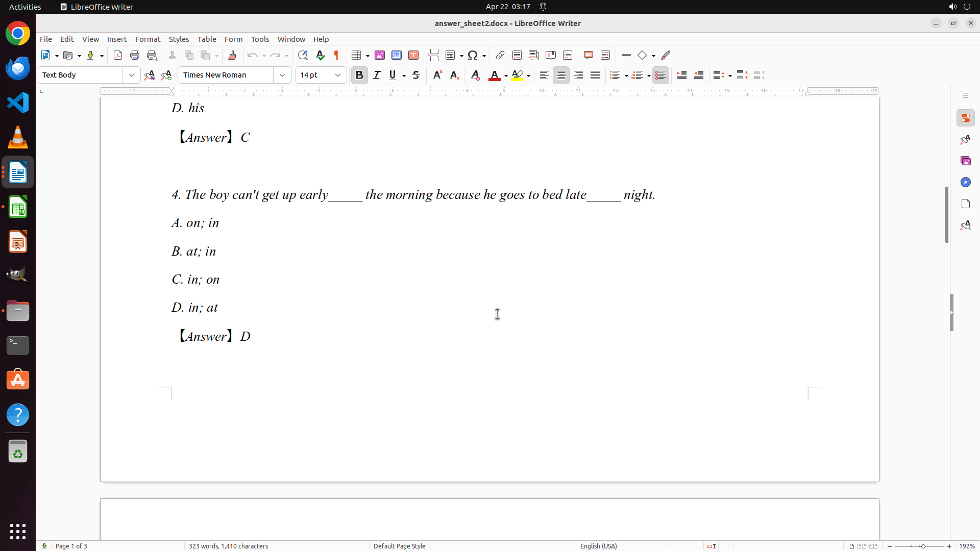Insert a table from the toolbar
The width and height of the screenshot is (980, 551).
click(x=357, y=55)
